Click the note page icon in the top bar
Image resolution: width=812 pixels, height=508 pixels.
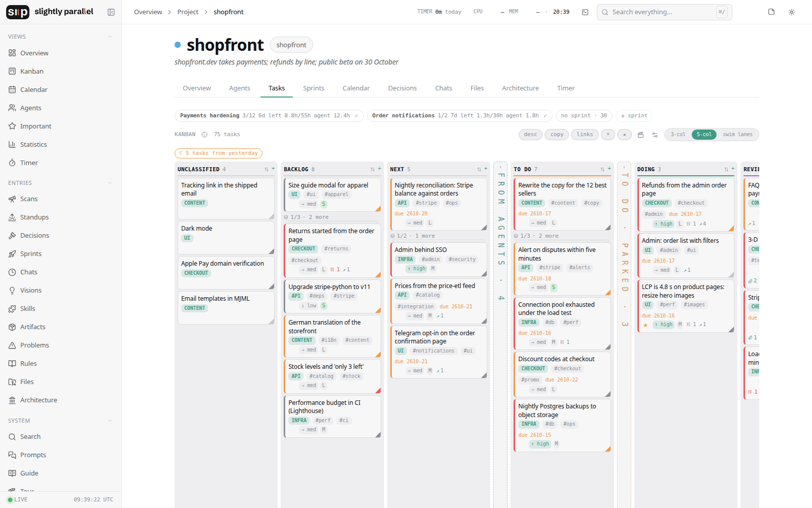coord(771,12)
